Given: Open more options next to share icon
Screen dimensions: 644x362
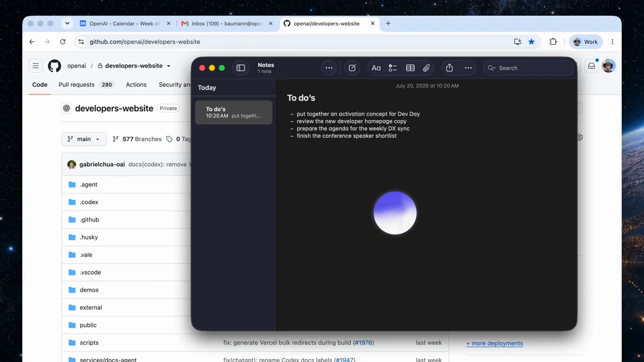Looking at the screenshot, I should coord(468,68).
